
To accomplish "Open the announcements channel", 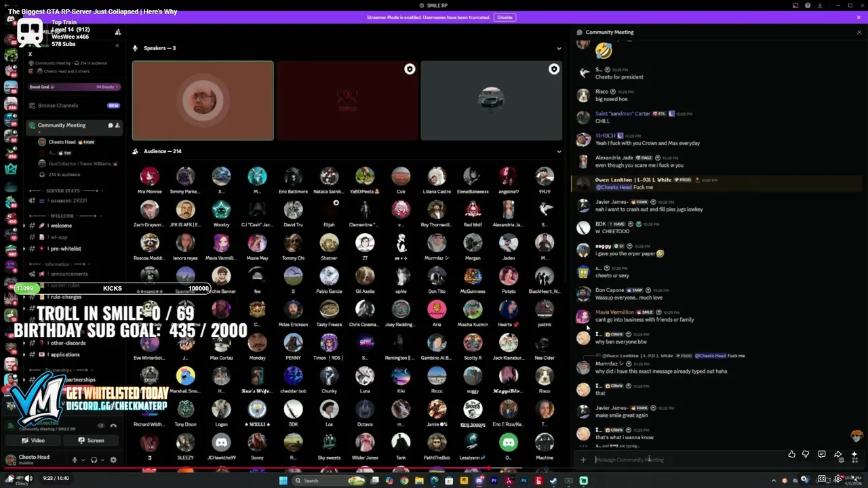I will pyautogui.click(x=68, y=274).
